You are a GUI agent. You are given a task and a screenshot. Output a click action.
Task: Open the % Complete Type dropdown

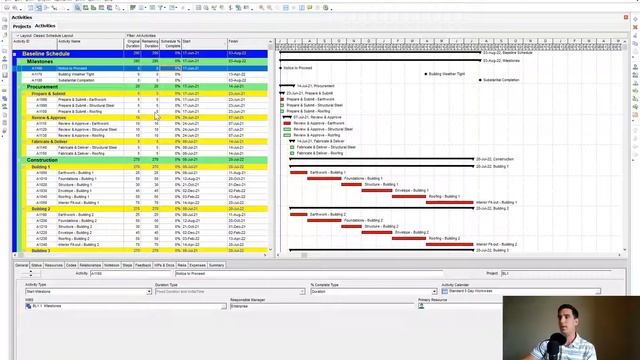click(x=434, y=291)
